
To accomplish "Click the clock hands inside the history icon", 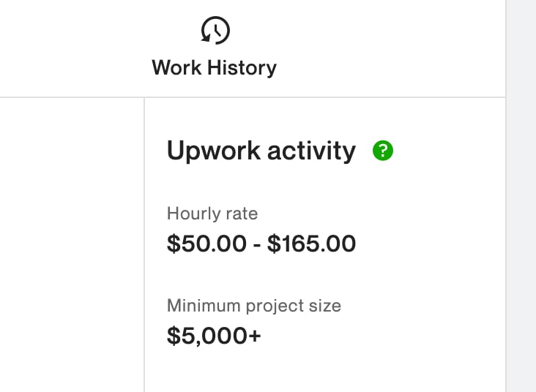I will pos(217,31).
